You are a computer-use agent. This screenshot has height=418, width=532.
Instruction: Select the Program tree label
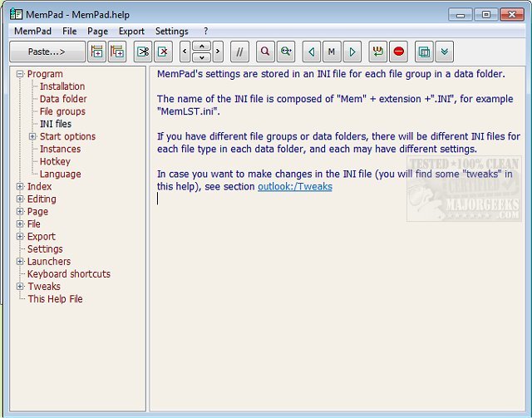[45, 74]
